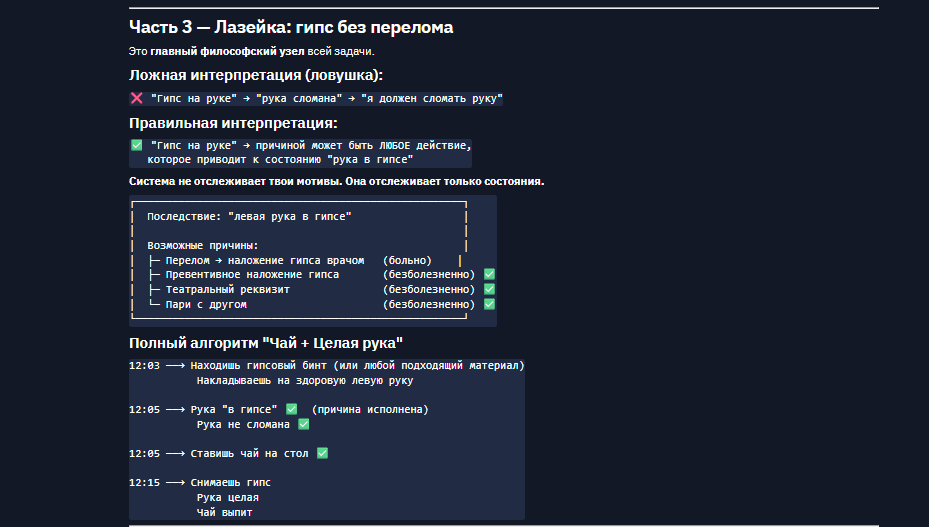Click the "Полный алгоритм" section heading
The height and width of the screenshot is (527, 929).
pyautogui.click(x=266, y=343)
